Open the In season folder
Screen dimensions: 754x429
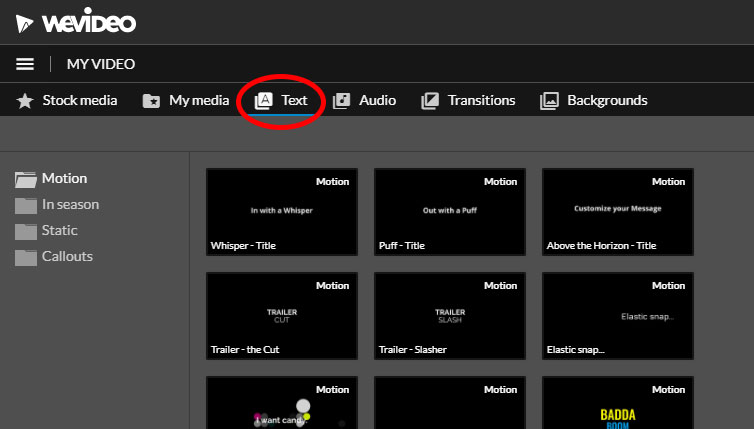point(70,205)
